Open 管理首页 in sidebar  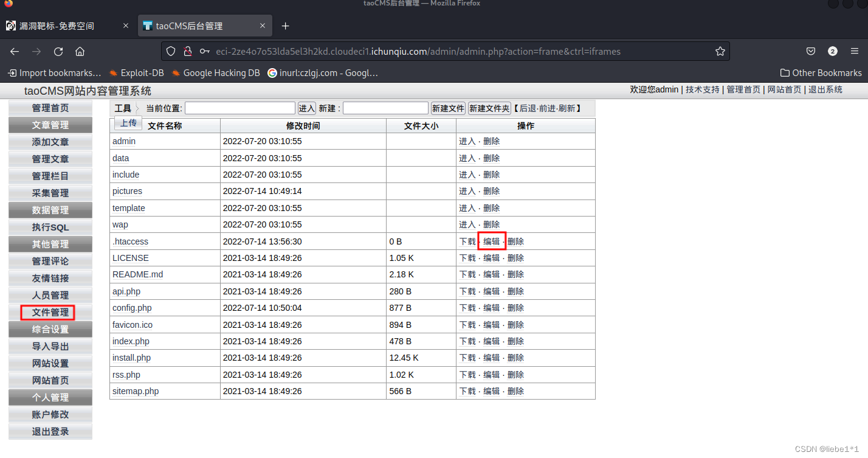(50, 108)
